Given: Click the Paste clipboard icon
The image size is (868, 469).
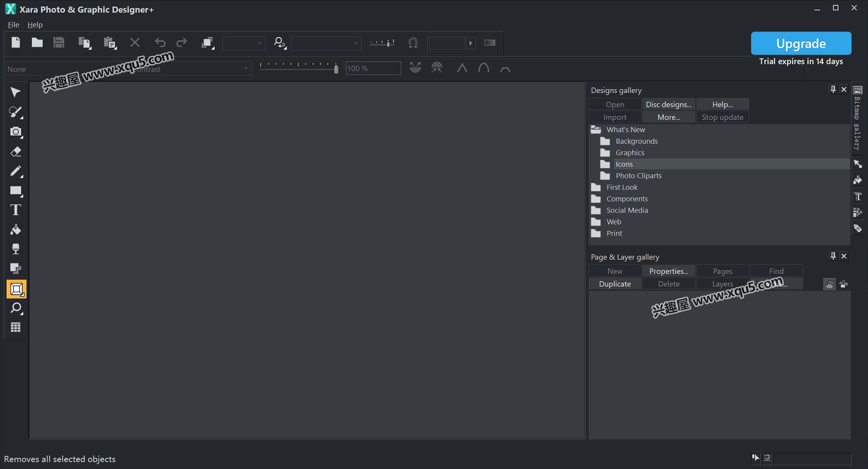Looking at the screenshot, I should (x=110, y=43).
